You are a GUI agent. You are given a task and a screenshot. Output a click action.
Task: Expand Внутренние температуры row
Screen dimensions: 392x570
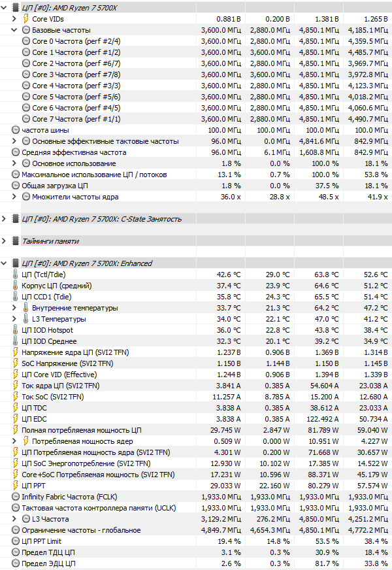(x=14, y=307)
